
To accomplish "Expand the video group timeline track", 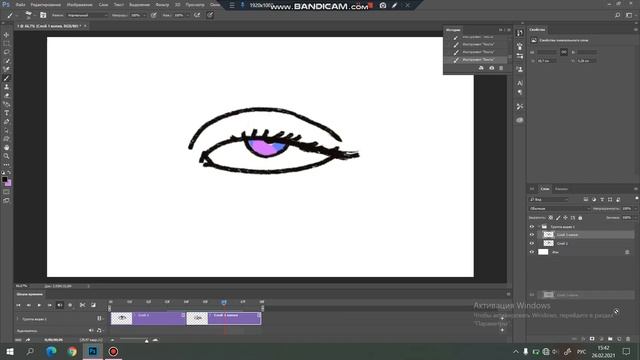I will pos(18,319).
